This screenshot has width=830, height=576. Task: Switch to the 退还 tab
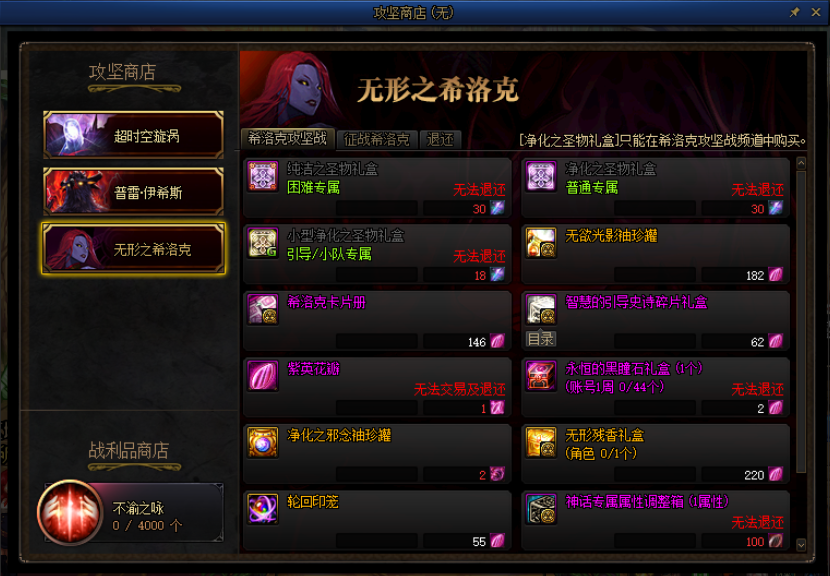(x=440, y=140)
